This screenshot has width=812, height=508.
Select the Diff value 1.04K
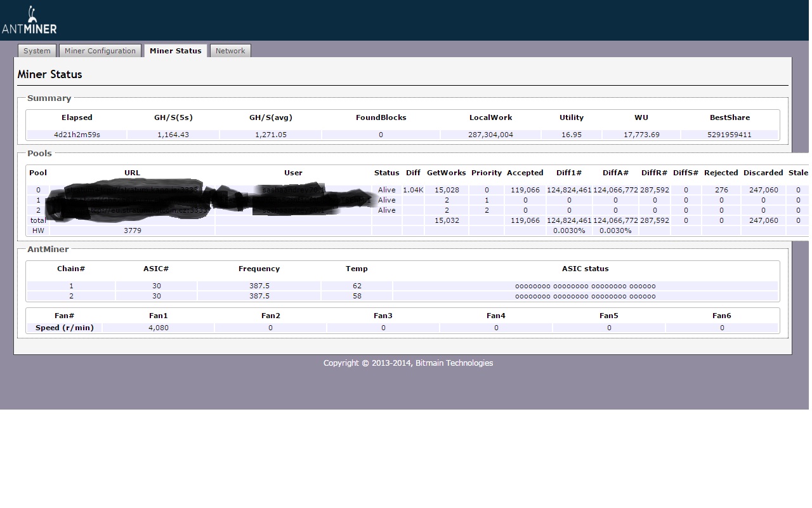[413, 190]
